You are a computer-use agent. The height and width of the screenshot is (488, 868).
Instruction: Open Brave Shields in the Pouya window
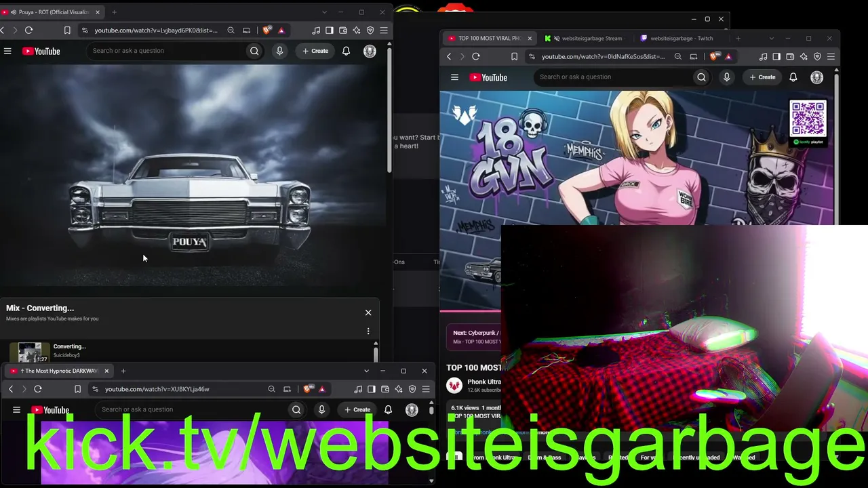coord(267,30)
